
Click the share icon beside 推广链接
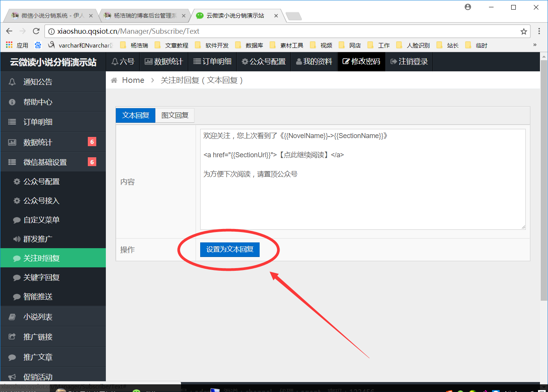click(12, 336)
